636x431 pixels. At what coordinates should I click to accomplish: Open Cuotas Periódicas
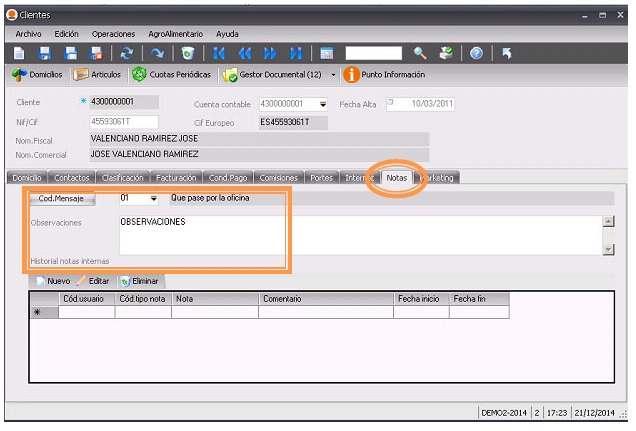[x=173, y=75]
